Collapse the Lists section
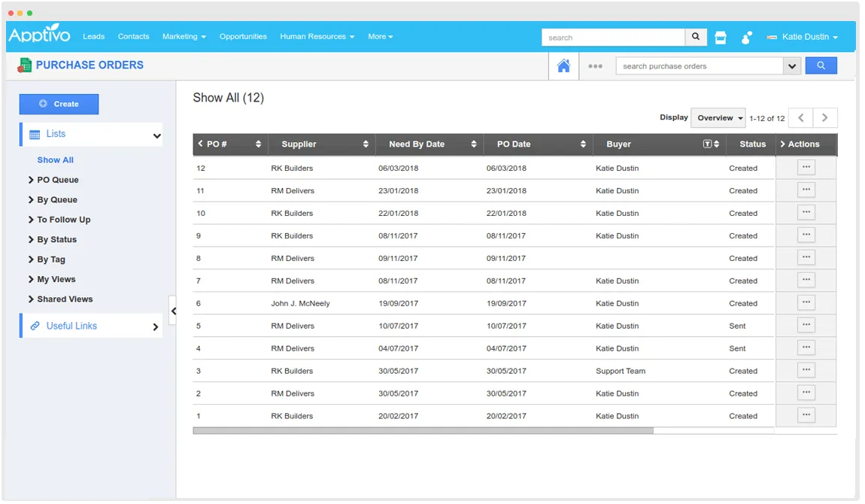 pos(158,135)
